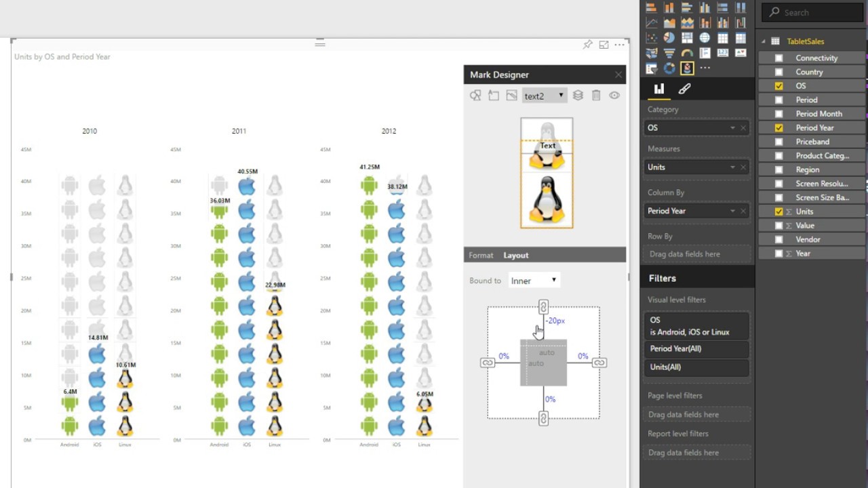Viewport: 868px width, 488px height.
Task: Select the filled map visualization
Action: click(x=652, y=53)
